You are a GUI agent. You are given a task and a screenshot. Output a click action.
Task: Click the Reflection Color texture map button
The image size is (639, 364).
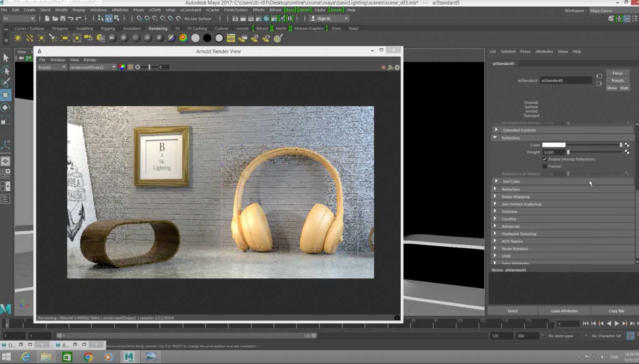pyautogui.click(x=627, y=145)
